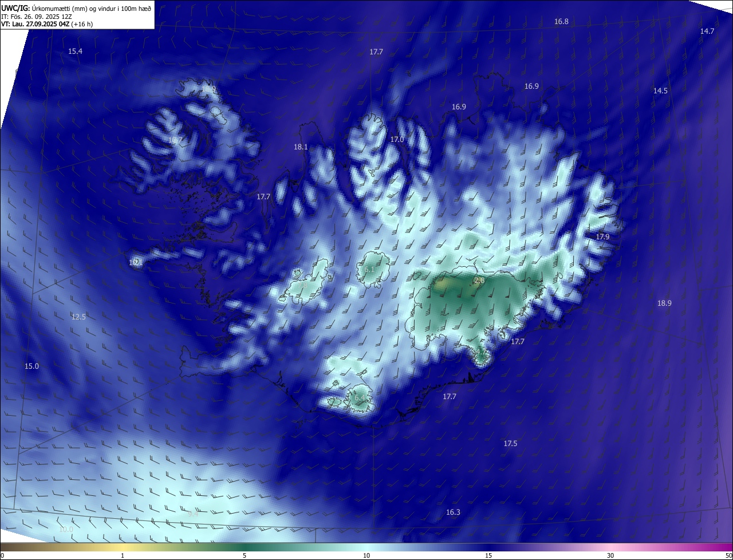Click the 18.9 value label
The width and height of the screenshot is (733, 560).
[664, 303]
